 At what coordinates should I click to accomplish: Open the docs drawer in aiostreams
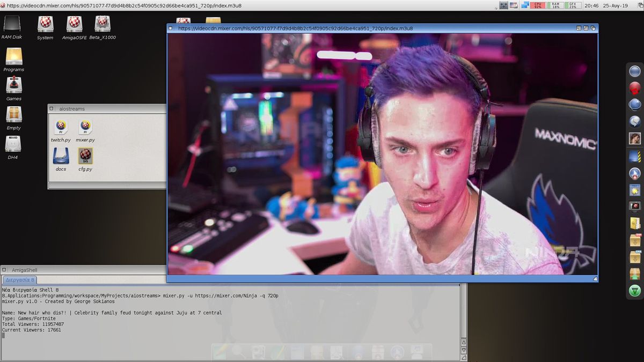pyautogui.click(x=61, y=156)
